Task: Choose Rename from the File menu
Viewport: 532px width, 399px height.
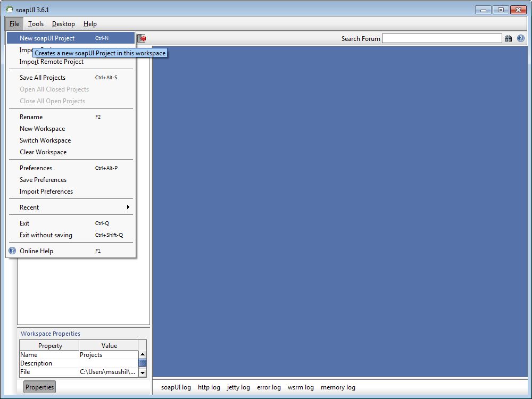Action: pos(30,117)
